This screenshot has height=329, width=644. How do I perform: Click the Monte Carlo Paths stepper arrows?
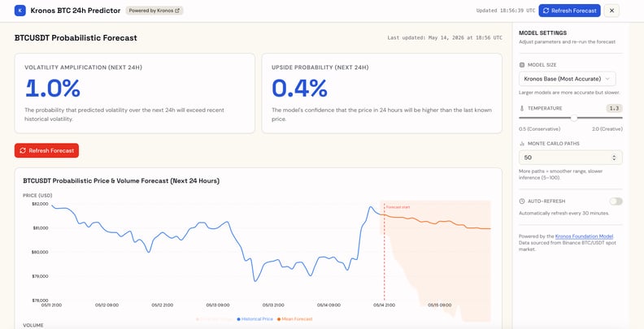tap(614, 158)
